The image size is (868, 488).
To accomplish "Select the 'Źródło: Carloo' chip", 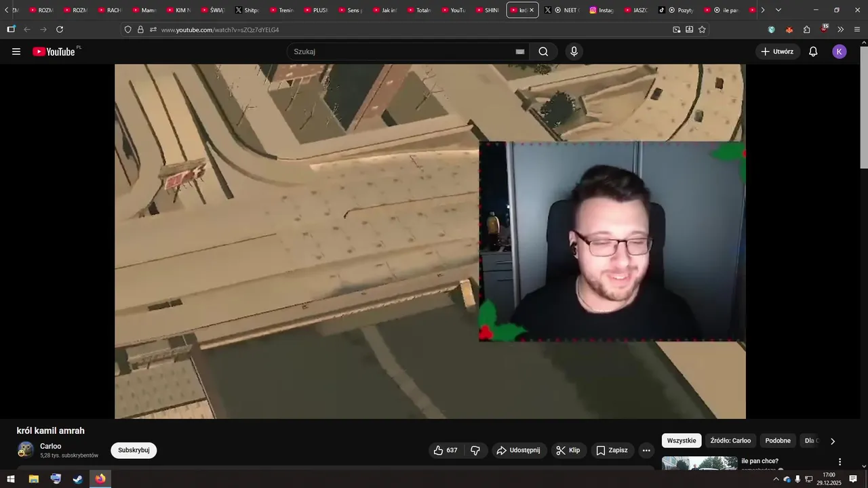I will pos(730,441).
